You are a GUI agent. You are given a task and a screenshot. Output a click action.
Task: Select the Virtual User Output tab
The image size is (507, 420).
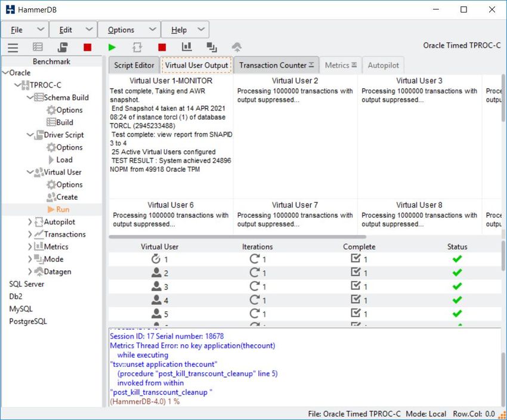coord(197,65)
